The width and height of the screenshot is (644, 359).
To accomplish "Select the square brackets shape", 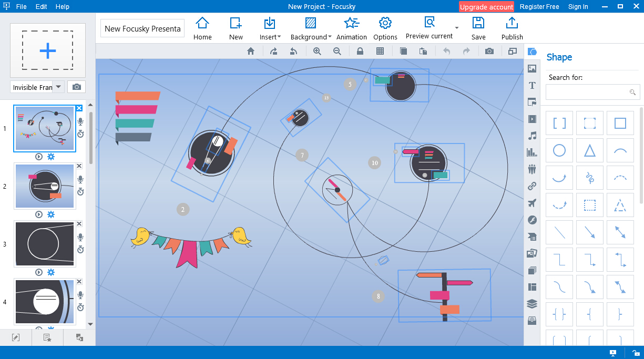I will click(559, 124).
